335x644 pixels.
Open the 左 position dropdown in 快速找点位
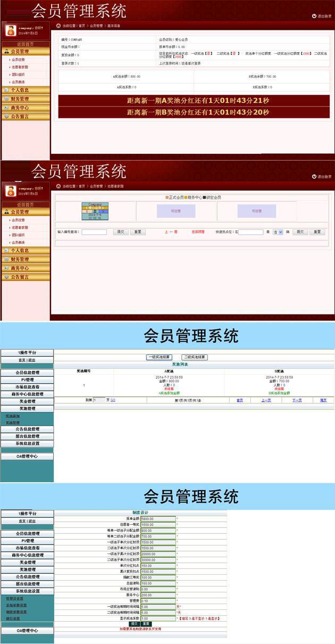coord(278,232)
